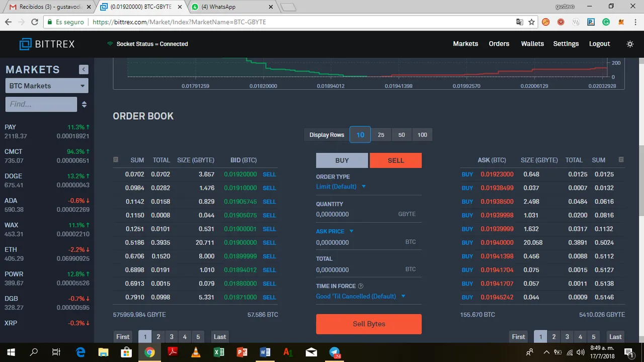Click the bid table column menu icon

coord(116,160)
